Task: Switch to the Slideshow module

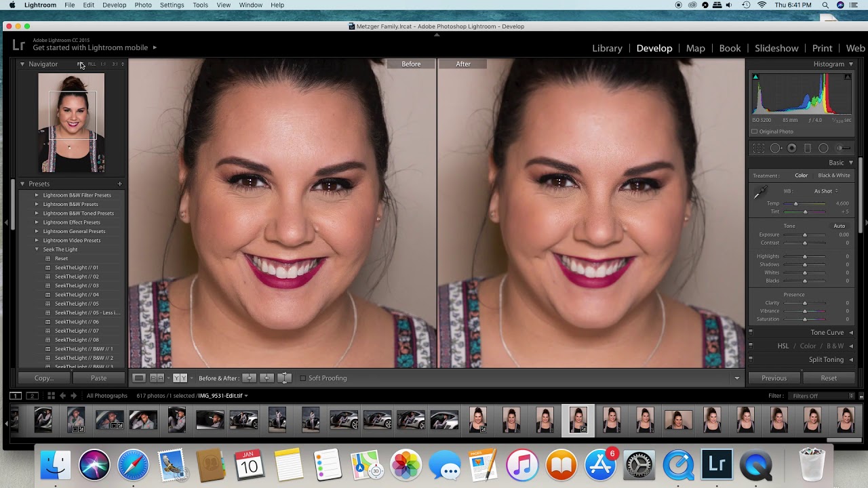Action: [x=776, y=48]
